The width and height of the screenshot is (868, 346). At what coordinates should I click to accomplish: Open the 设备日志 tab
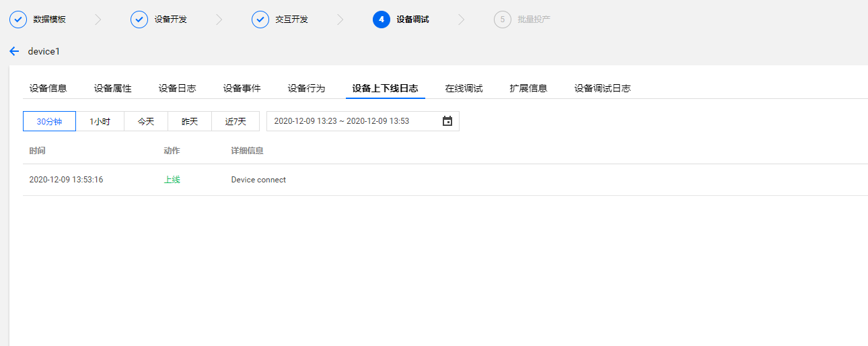(178, 88)
